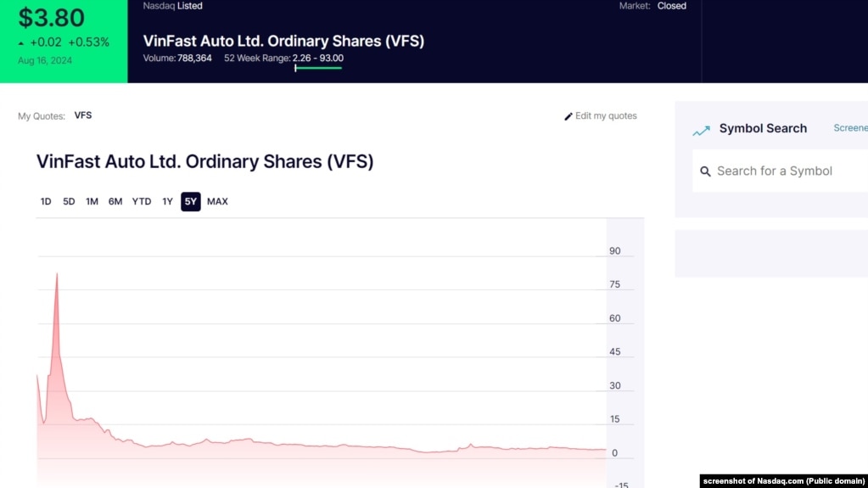Image resolution: width=868 pixels, height=488 pixels.
Task: Show the MAX chart range
Action: click(x=217, y=202)
